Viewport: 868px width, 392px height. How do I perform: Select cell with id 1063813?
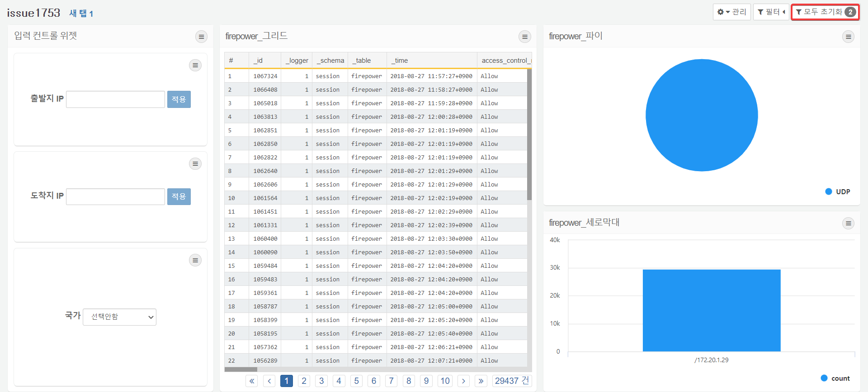click(265, 117)
